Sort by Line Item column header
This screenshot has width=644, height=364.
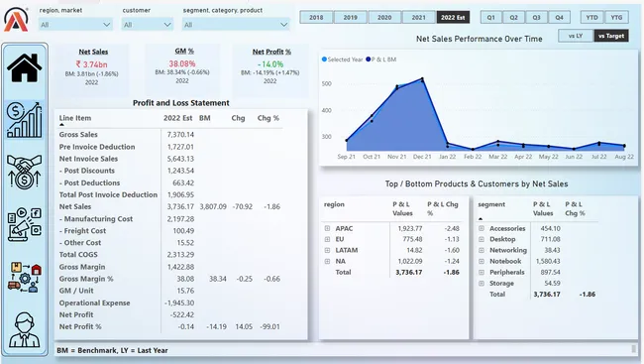tap(75, 118)
